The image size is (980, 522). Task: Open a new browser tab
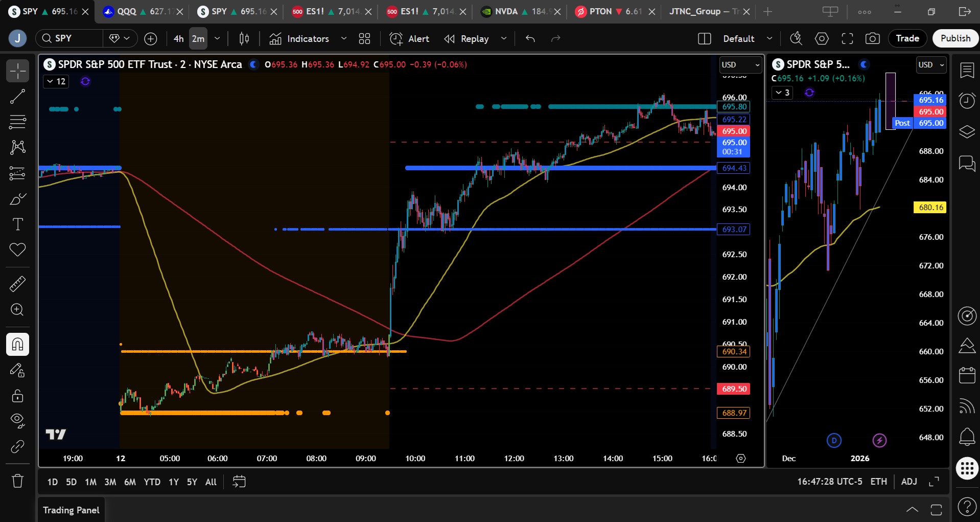767,11
